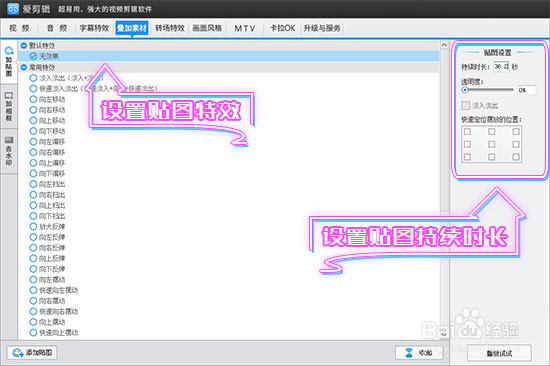Click the 爱剪辑 app logo icon
The height and width of the screenshot is (366, 550).
coord(13,9)
